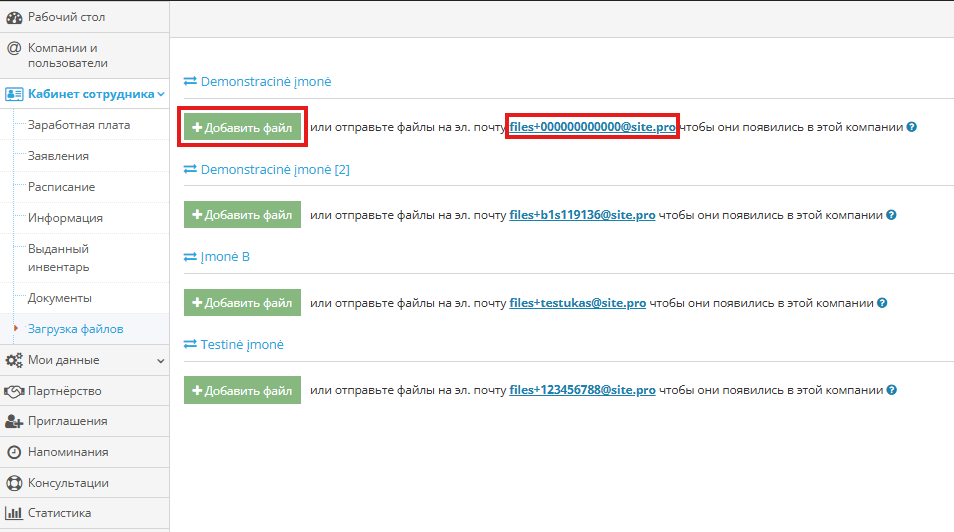954x532 pixels.
Task: Open Выданный инвентарь submenu item
Action: (59, 258)
